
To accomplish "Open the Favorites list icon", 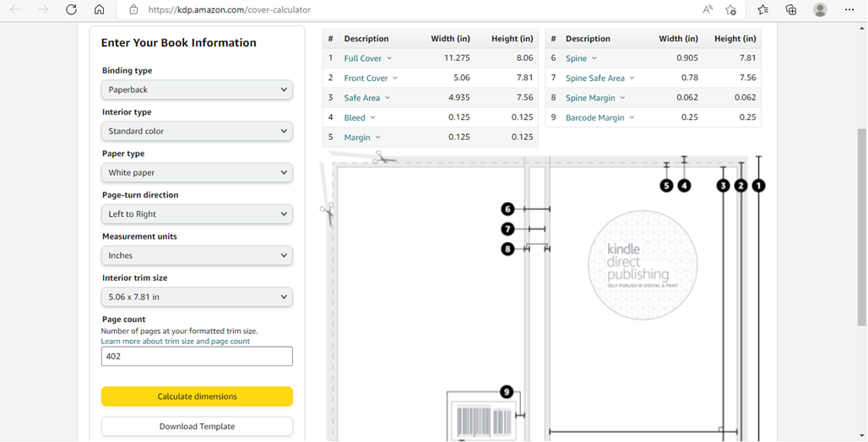I will click(762, 9).
